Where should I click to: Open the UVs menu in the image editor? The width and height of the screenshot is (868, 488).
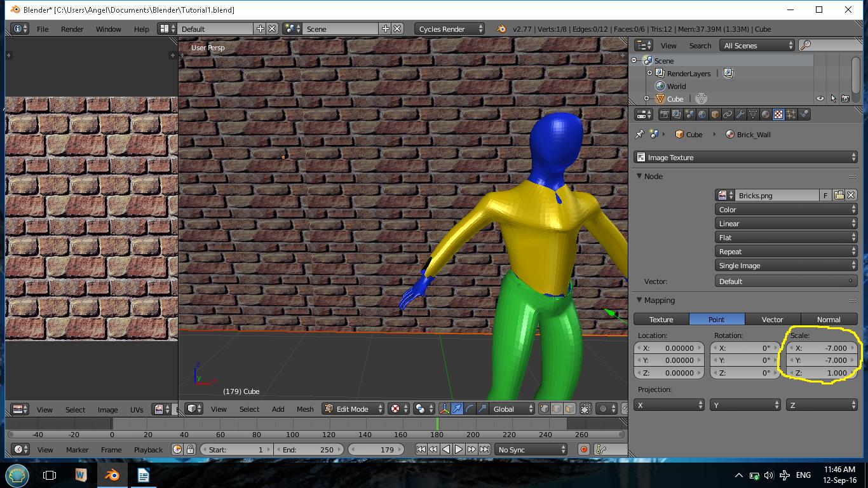point(137,410)
